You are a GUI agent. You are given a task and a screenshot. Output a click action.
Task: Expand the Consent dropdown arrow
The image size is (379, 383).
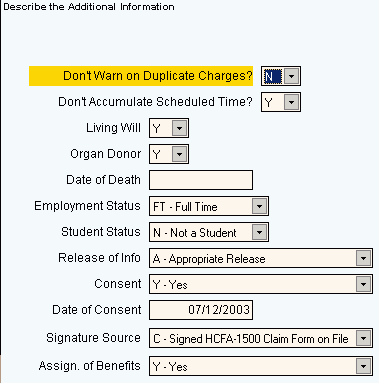tap(363, 284)
